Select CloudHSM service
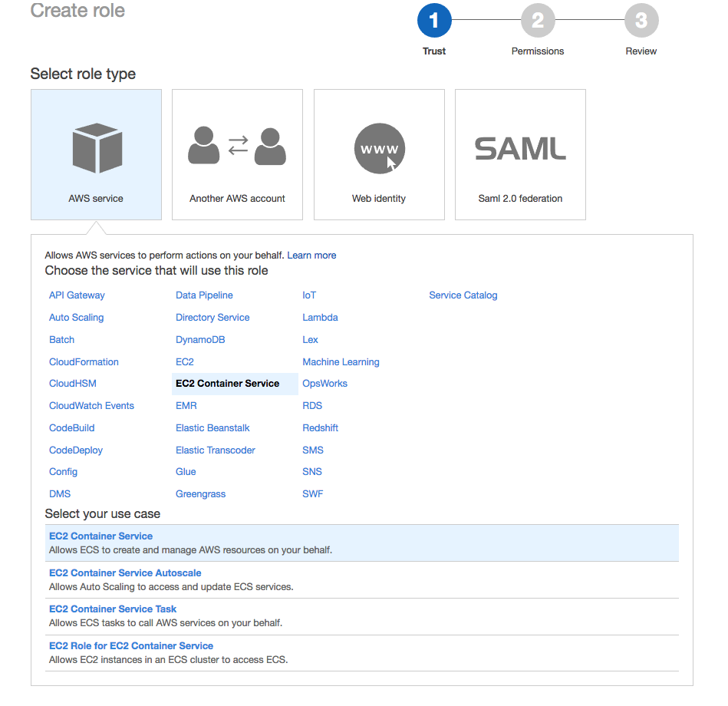Screen dimensions: 728x706 (73, 384)
